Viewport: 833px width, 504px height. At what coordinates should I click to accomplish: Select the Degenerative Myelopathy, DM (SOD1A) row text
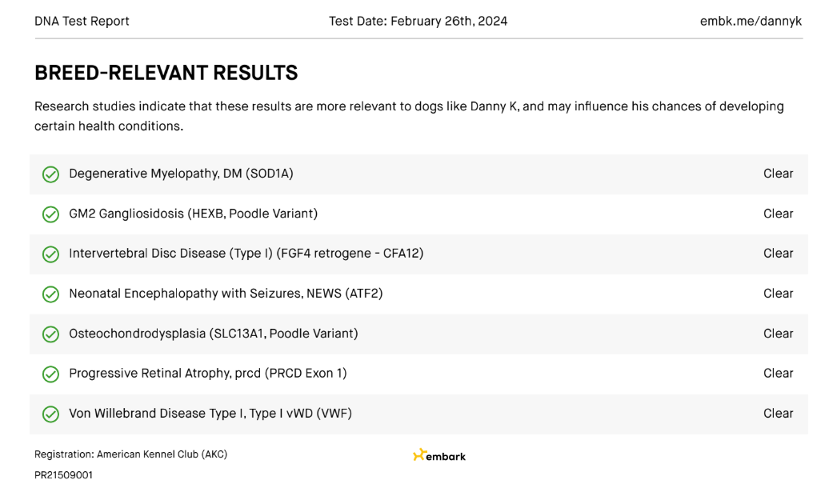click(181, 174)
